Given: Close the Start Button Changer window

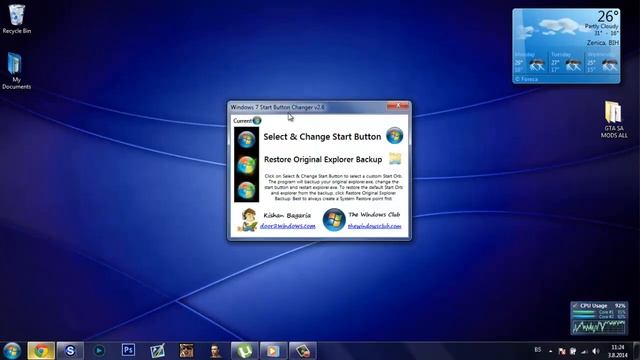Looking at the screenshot, I should point(398,106).
